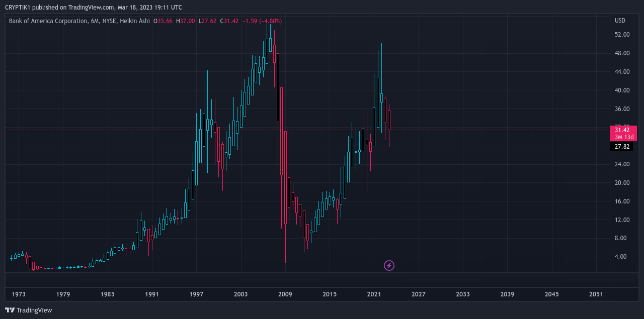Click the 48.00 price axis tick
Screen dimensions: 644x319
click(622, 53)
